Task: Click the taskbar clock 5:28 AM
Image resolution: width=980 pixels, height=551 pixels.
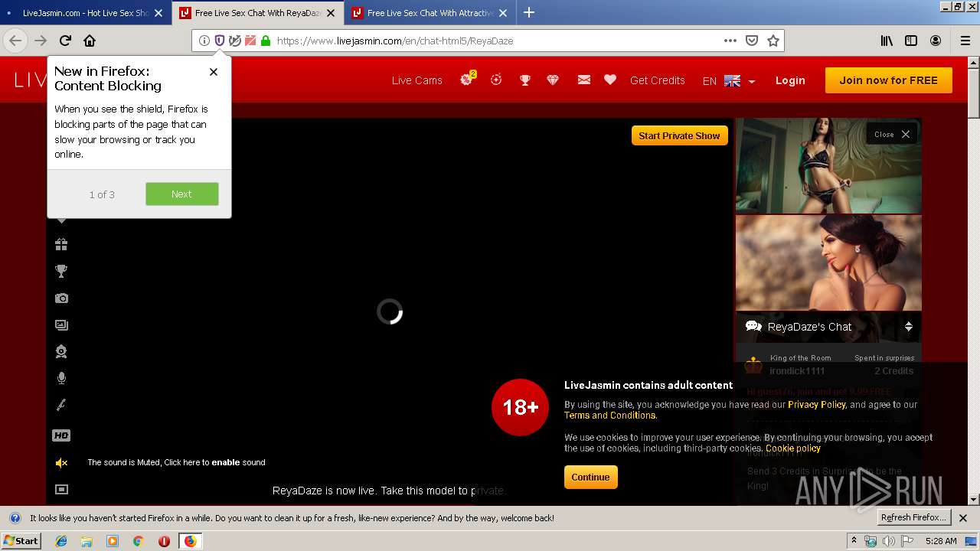Action: (x=941, y=541)
